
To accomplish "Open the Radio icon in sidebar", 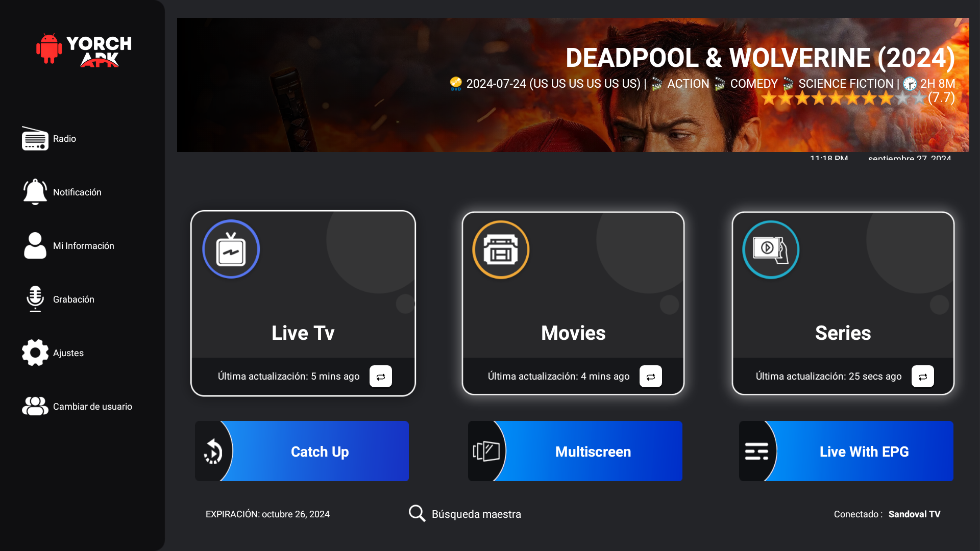I will click(35, 139).
